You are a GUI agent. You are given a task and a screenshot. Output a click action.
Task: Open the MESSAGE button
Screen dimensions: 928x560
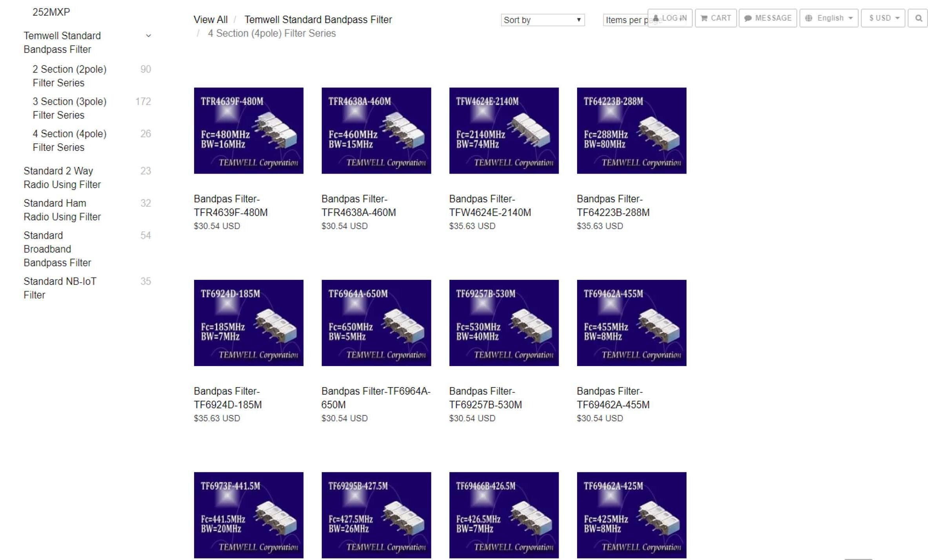pos(768,18)
